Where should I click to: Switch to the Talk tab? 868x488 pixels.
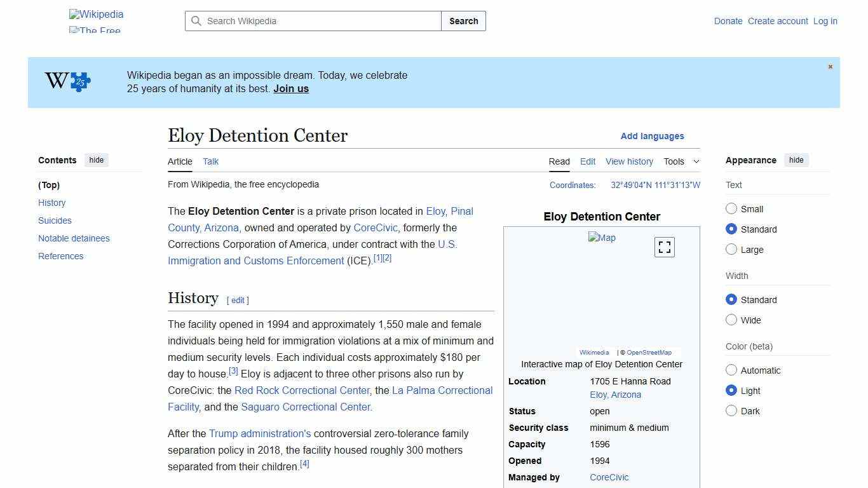pos(210,161)
